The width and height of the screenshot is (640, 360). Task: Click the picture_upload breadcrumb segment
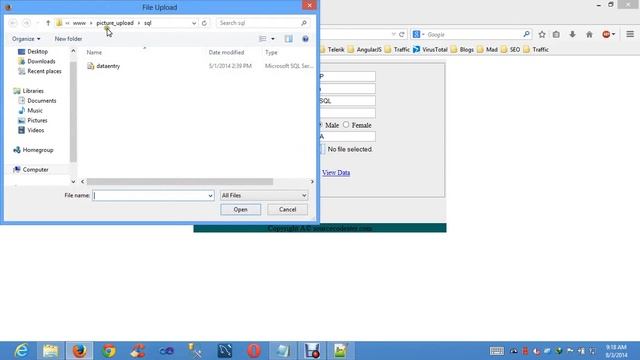pos(115,23)
